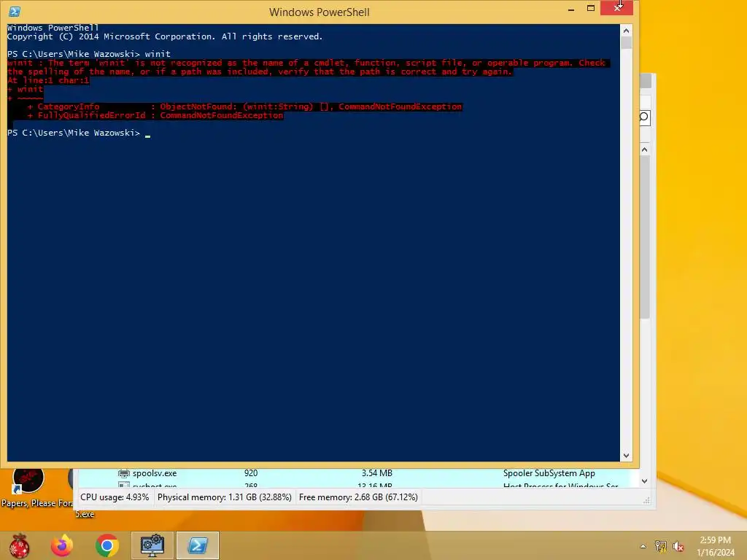Click the 'Windows PowerShell' title bar text

(x=320, y=12)
